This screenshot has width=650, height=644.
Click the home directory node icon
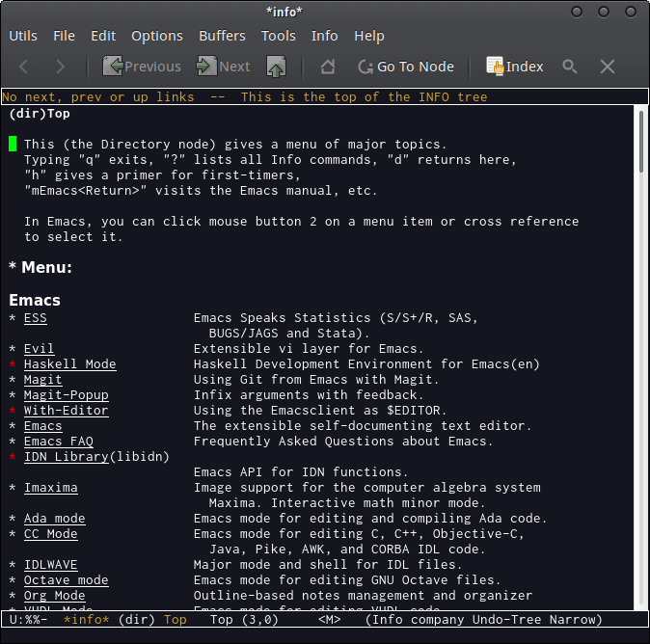[x=328, y=67]
